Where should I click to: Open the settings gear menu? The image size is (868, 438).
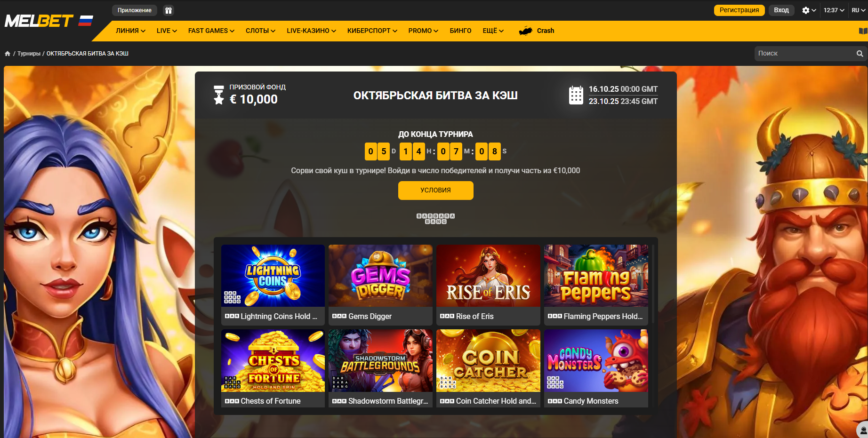click(809, 10)
